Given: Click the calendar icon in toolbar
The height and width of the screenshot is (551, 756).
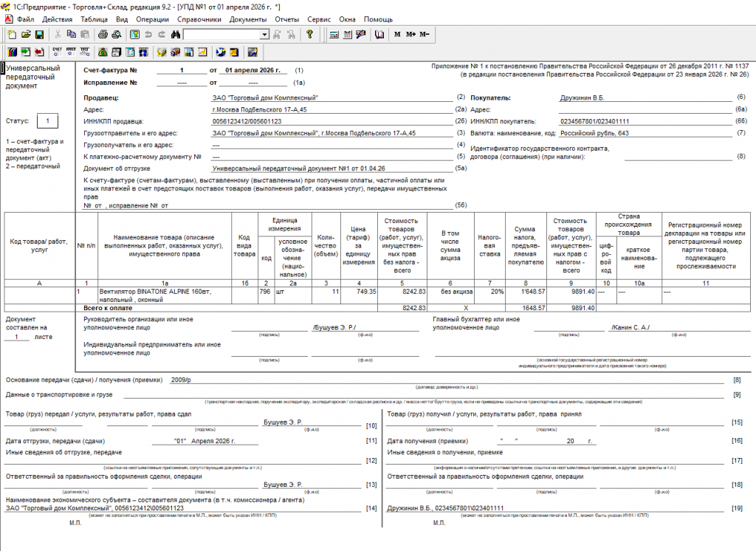Looking at the screenshot, I should [x=347, y=34].
